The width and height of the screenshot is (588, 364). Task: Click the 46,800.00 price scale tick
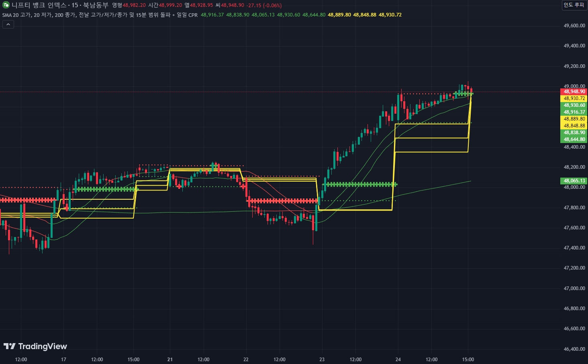pos(574,309)
